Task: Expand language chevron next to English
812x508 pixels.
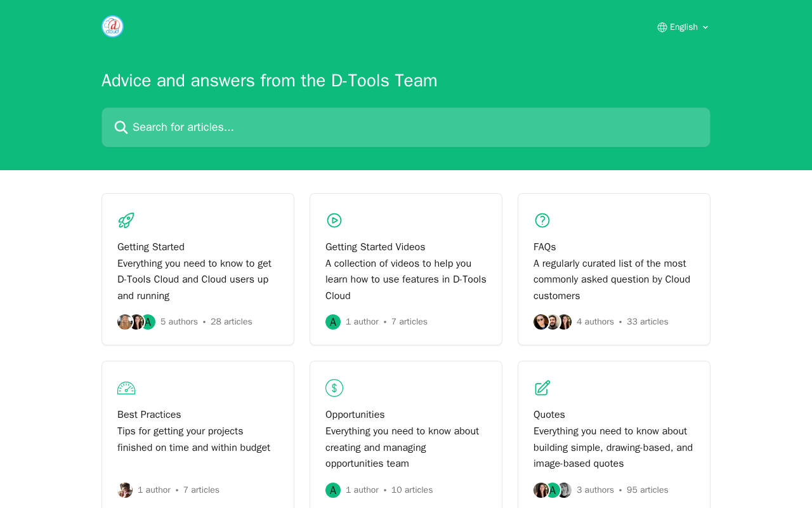Action: (705, 27)
